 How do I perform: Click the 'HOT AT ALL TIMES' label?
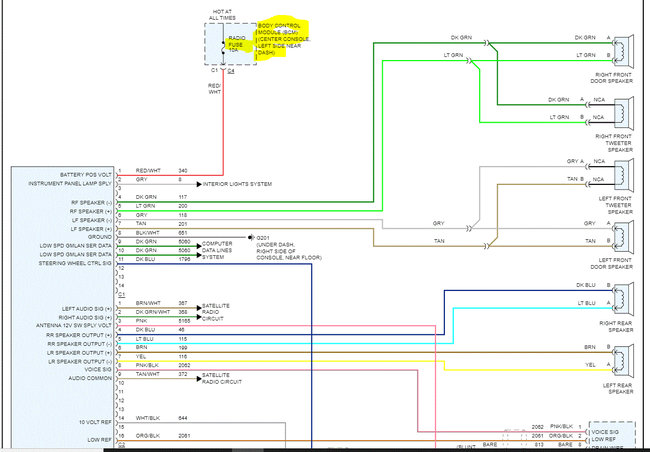(222, 15)
